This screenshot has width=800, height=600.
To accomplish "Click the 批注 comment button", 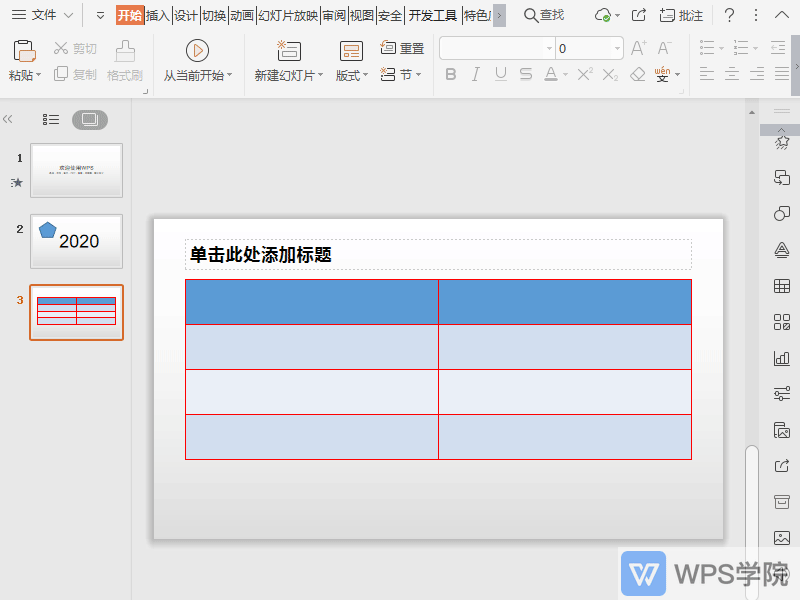I will tap(681, 15).
